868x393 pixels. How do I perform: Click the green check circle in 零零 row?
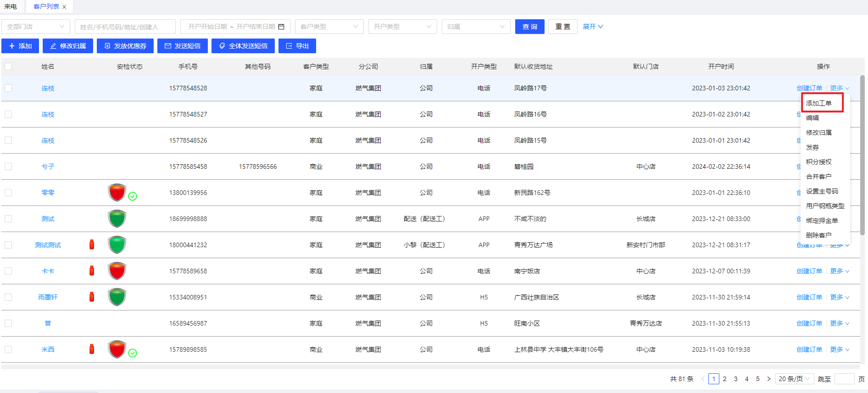pyautogui.click(x=133, y=196)
